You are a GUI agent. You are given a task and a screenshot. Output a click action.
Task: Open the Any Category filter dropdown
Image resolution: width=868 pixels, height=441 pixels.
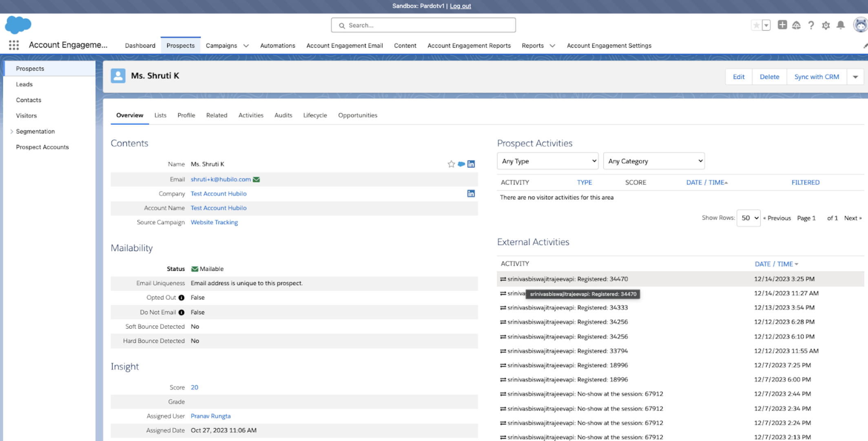coord(654,161)
